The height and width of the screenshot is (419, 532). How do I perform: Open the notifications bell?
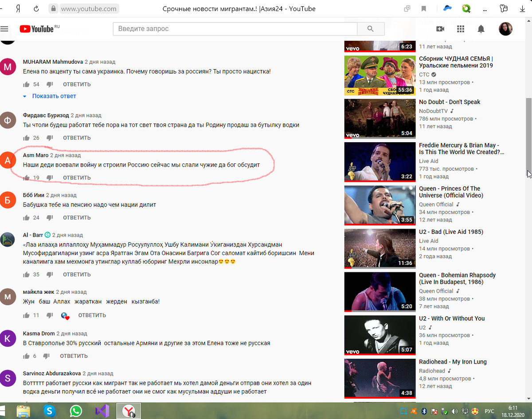point(481,29)
